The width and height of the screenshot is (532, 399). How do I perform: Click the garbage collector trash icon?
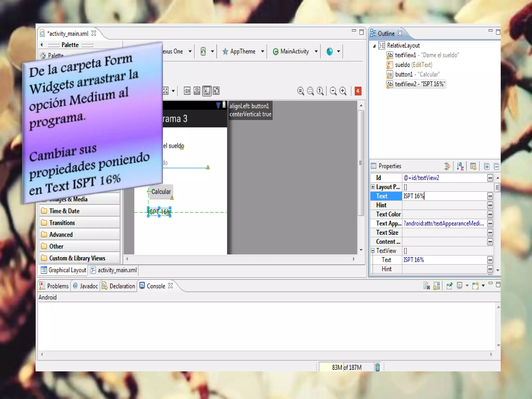tap(377, 367)
